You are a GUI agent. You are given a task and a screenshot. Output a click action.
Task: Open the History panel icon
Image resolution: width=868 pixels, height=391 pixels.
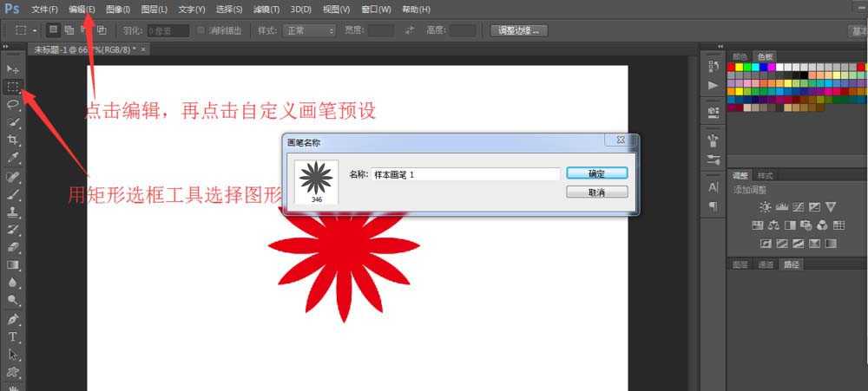[713, 67]
